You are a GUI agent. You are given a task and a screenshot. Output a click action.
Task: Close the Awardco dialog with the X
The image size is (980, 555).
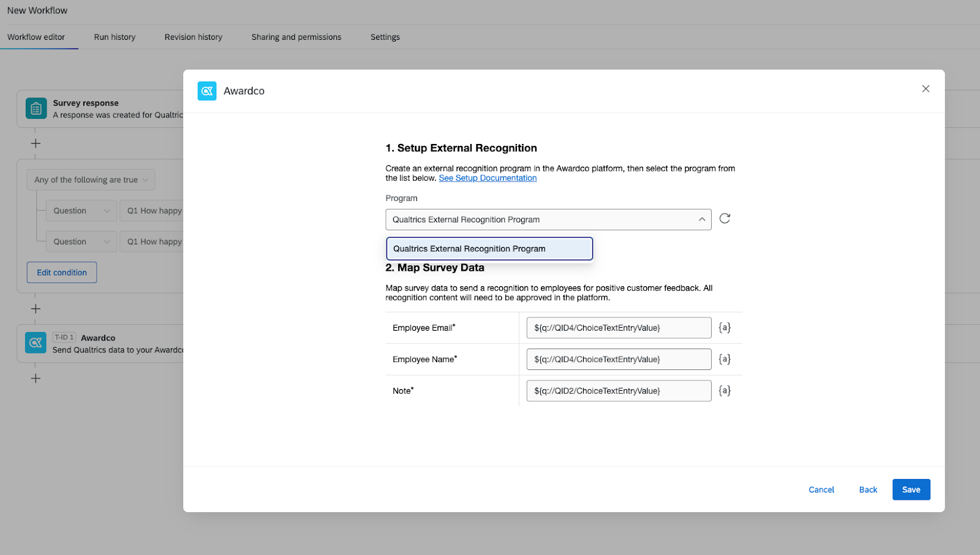925,89
